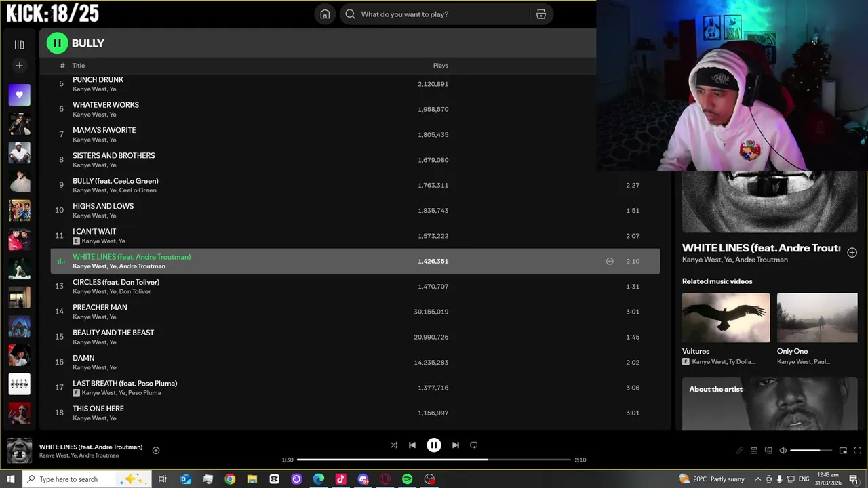Skip to previous track
The width and height of the screenshot is (868, 488).
click(412, 445)
